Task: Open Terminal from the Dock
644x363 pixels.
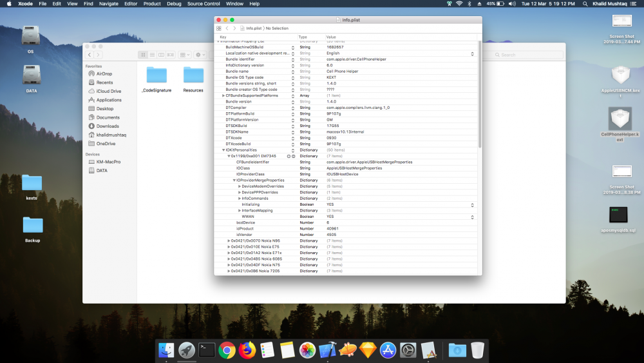Action: point(207,350)
